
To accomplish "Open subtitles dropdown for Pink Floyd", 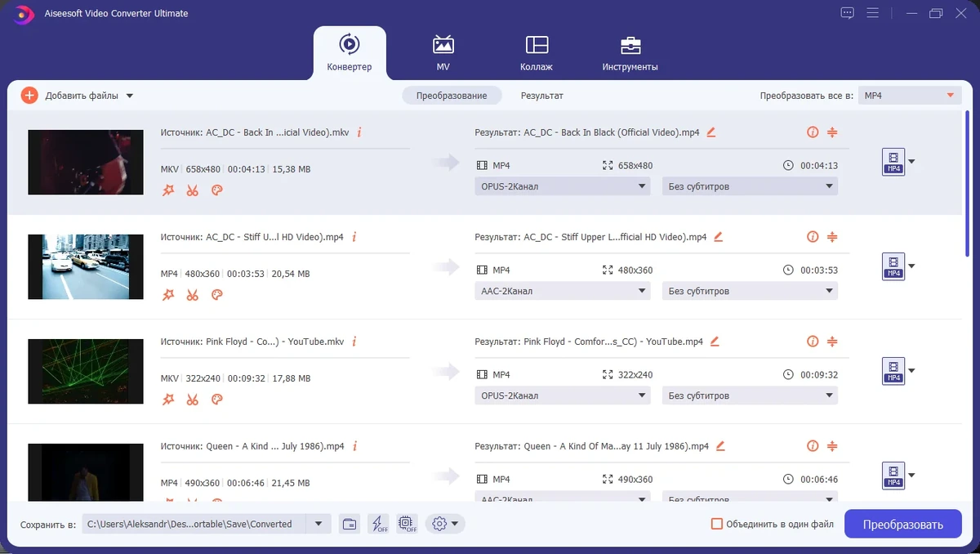I will (x=750, y=395).
